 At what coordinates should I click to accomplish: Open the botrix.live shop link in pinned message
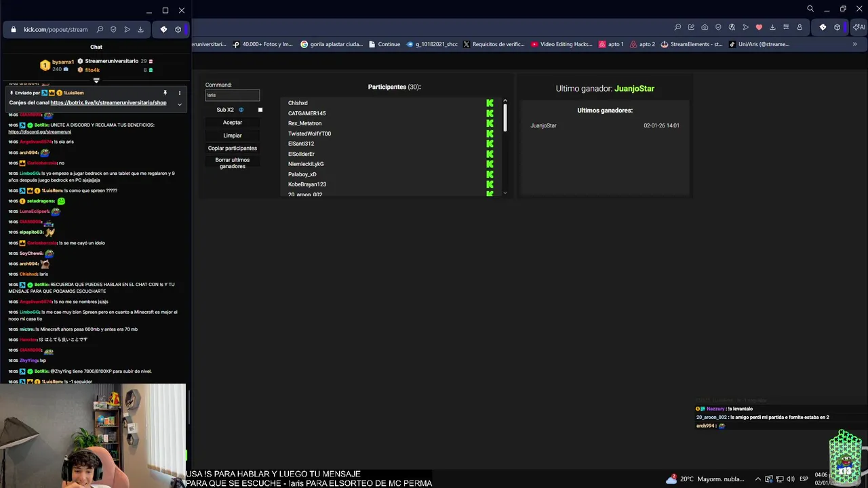(x=108, y=103)
